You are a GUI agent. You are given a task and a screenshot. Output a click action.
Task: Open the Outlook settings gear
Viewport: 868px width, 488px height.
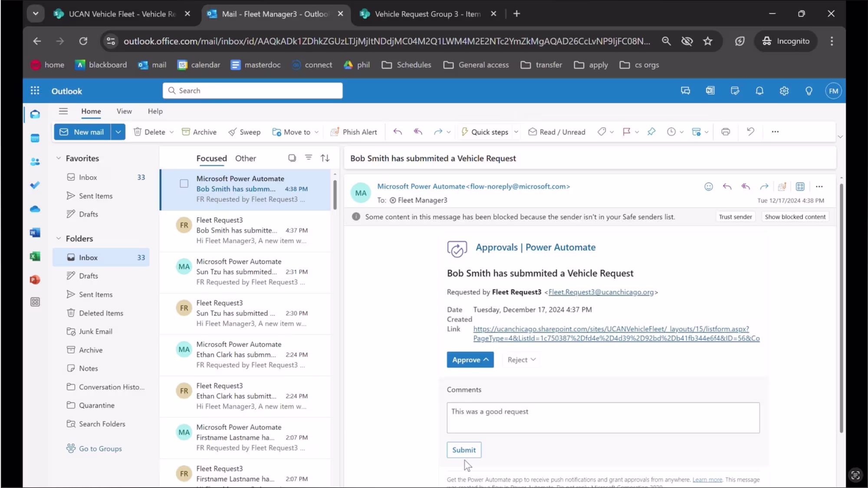click(784, 91)
